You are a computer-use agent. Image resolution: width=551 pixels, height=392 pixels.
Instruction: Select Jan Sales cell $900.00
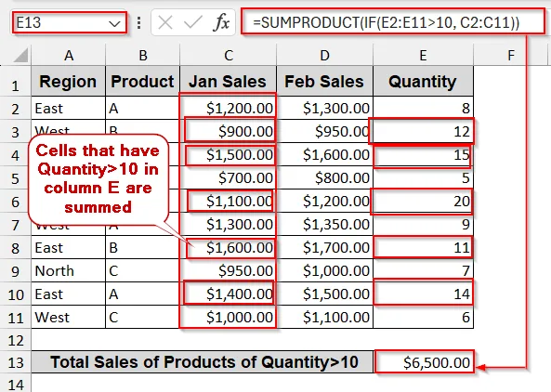pyautogui.click(x=228, y=131)
